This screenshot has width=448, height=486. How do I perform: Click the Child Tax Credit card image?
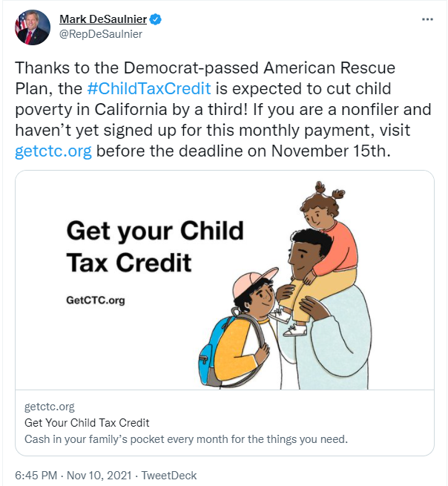coord(224,280)
